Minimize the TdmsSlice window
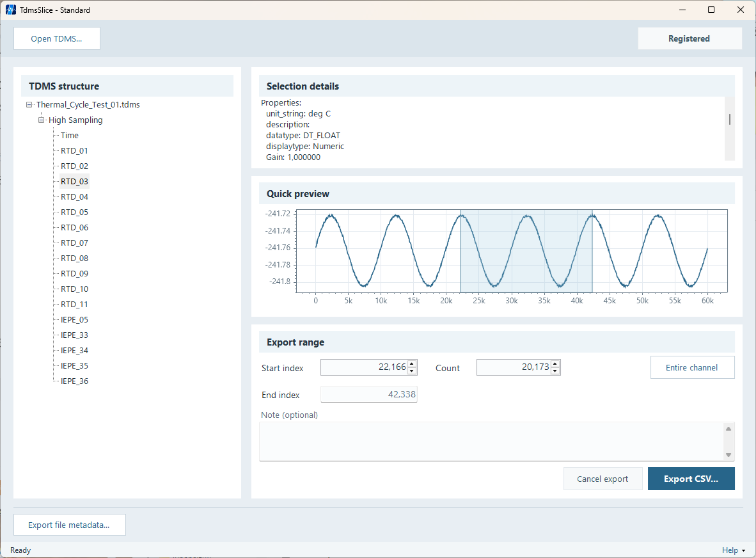This screenshot has width=756, height=558. [682, 10]
